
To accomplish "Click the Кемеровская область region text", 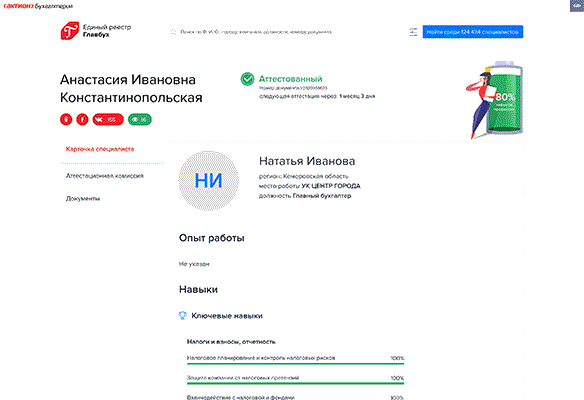I will 316,176.
